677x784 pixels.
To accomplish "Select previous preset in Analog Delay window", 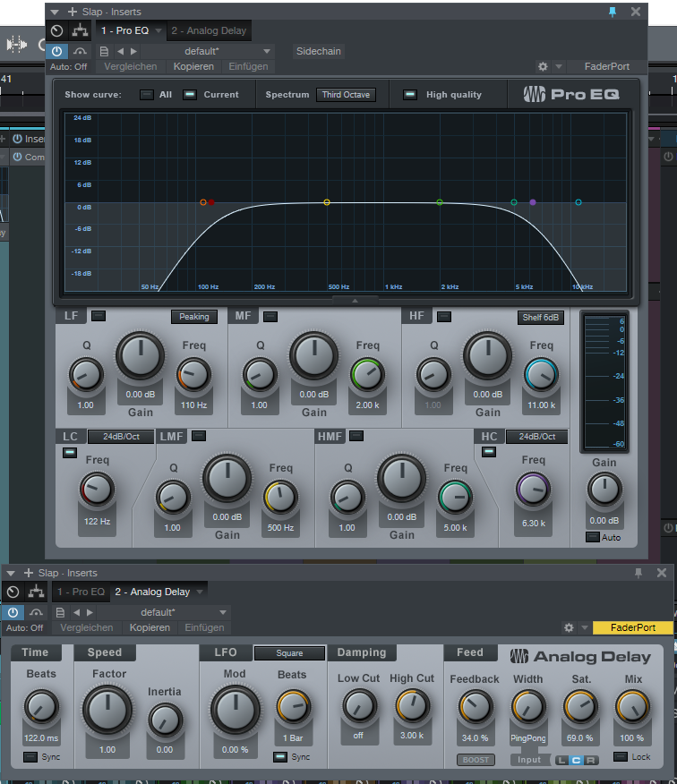I will pyautogui.click(x=76, y=612).
